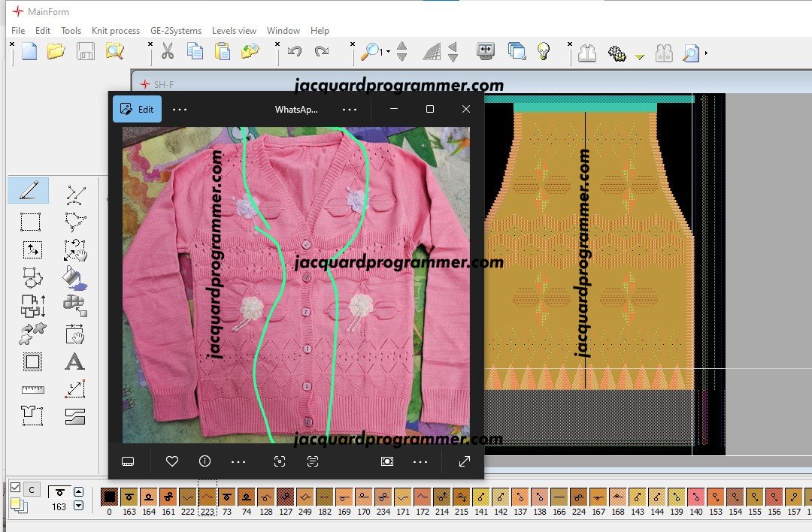Select stitch color swatch 222

coord(188,497)
